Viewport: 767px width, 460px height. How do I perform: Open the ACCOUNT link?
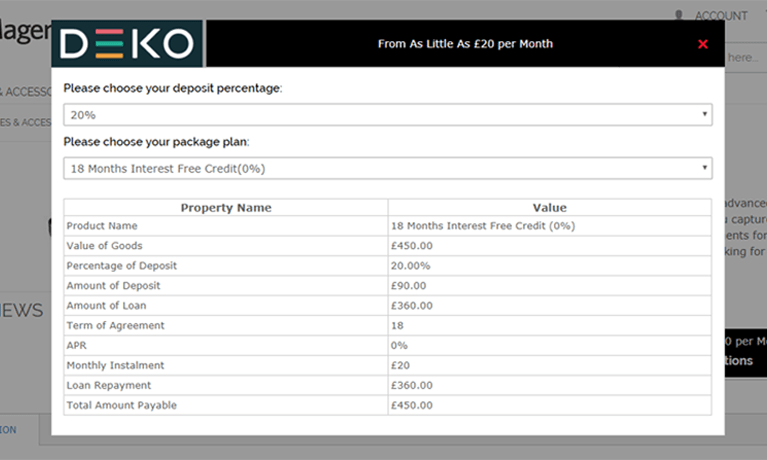click(721, 16)
